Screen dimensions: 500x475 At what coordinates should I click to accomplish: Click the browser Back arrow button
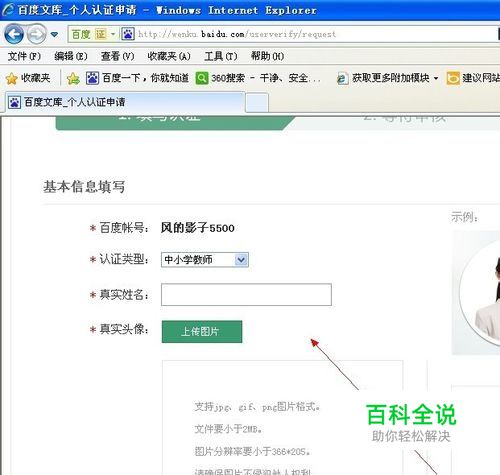[x=14, y=34]
